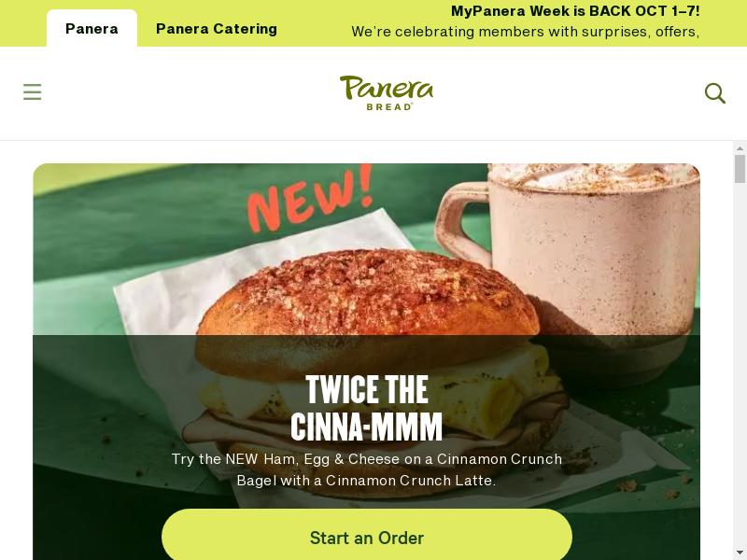Image resolution: width=747 pixels, height=560 pixels.
Task: Click the cinnamon crunch bagel top
Action: click(x=367, y=293)
